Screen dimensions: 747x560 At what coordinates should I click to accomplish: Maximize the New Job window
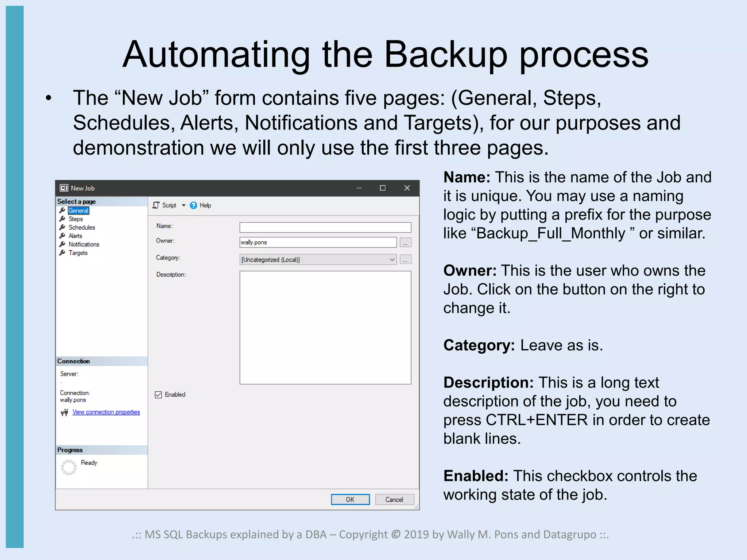[x=383, y=188]
